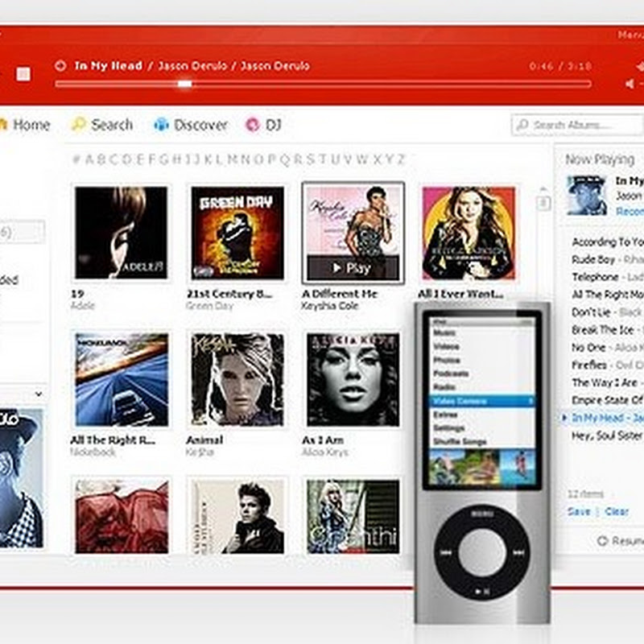Select Empire State Of Mind in the playlist

point(607,400)
